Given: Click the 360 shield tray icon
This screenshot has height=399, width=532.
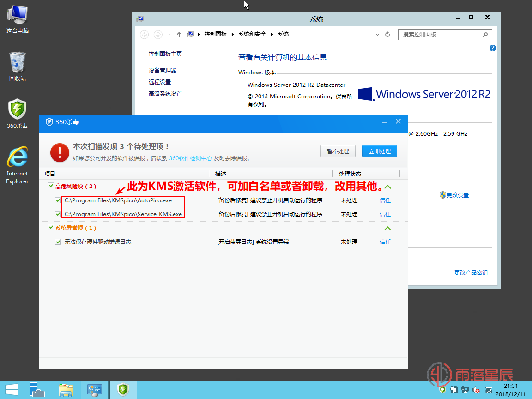Looking at the screenshot, I should click(x=442, y=390).
